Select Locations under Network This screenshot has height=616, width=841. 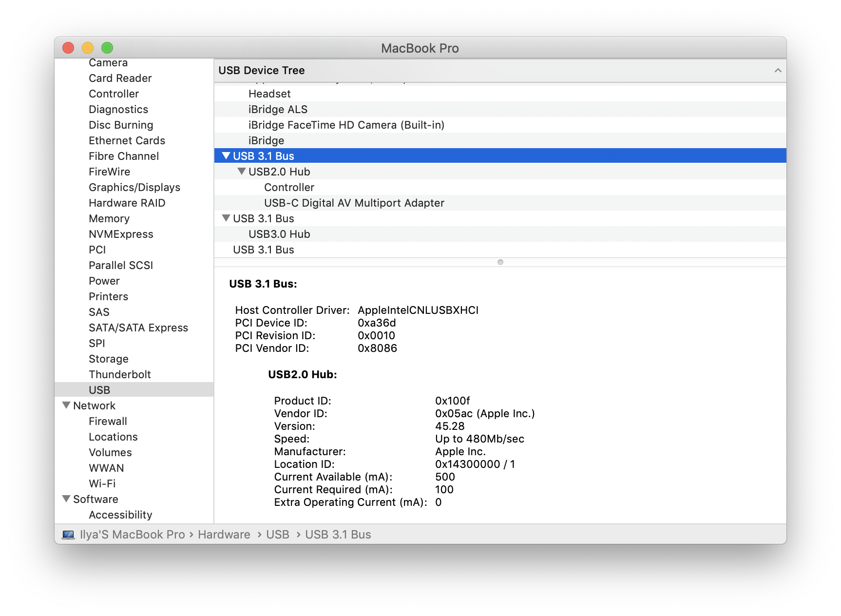click(113, 437)
